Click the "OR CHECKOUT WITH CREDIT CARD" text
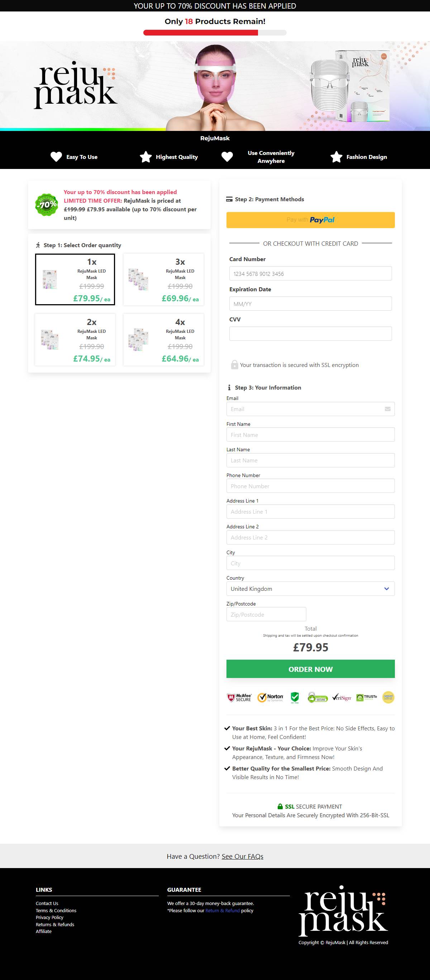 click(311, 244)
